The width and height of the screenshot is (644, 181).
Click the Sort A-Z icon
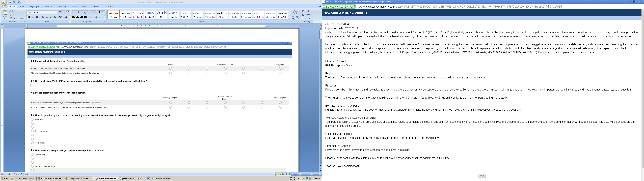(x=99, y=12)
